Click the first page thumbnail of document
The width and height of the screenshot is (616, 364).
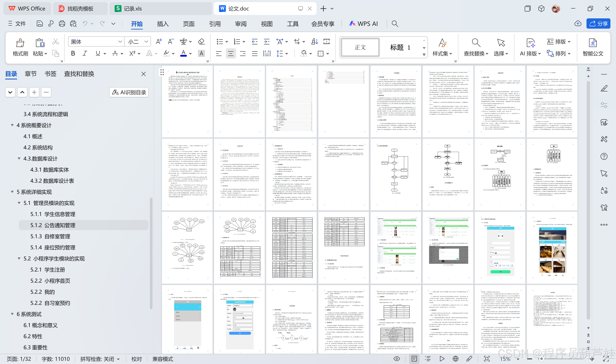(x=187, y=101)
